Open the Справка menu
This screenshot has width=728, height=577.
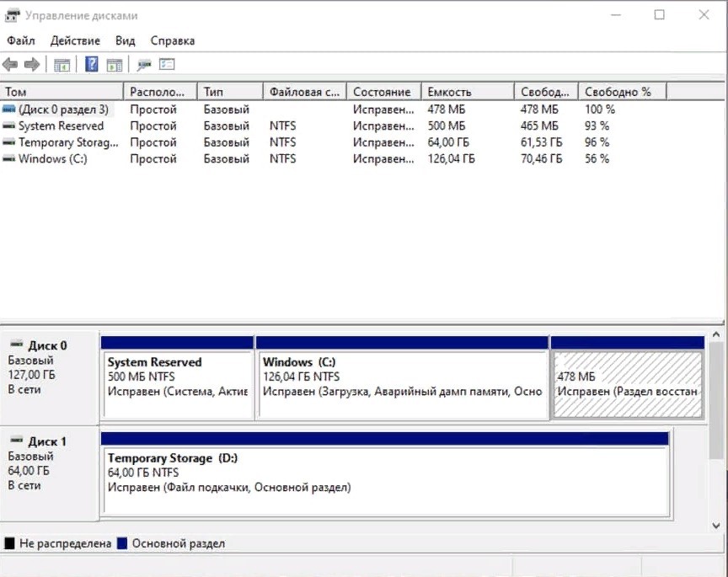pos(172,40)
